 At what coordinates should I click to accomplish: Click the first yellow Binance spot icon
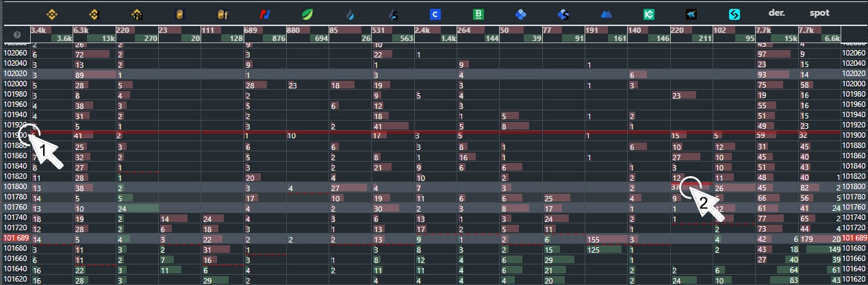click(x=50, y=14)
